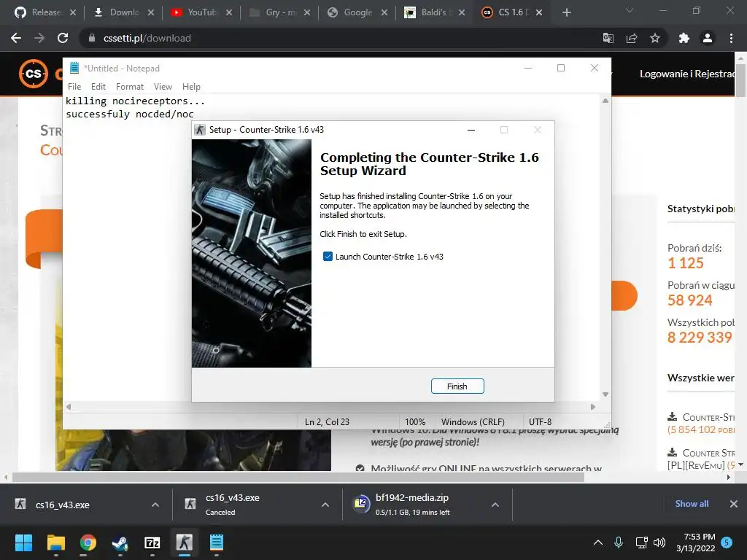Click the share page icon in address bar
747x560 pixels.
[632, 38]
